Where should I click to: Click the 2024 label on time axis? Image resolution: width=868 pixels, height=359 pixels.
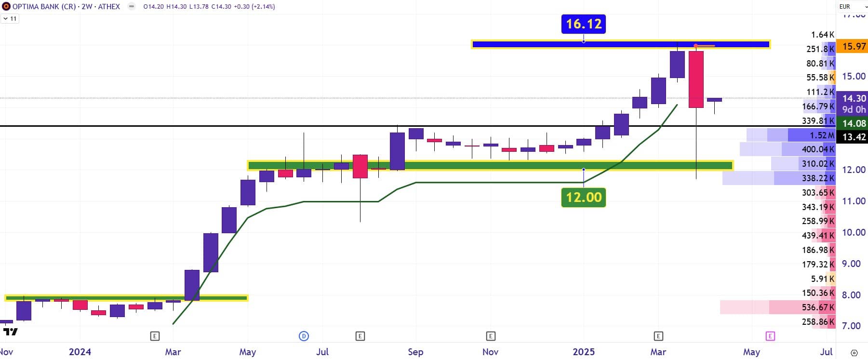tap(80, 352)
